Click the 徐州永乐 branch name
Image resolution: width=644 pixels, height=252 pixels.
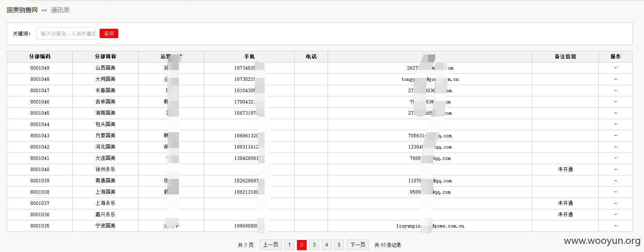click(105, 169)
